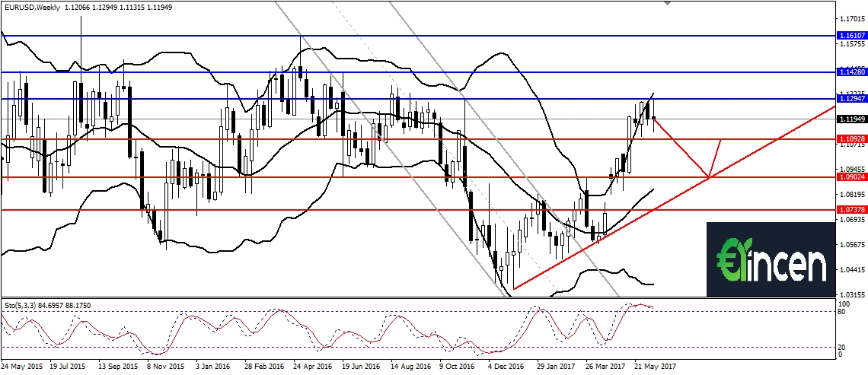Click the 1.05675 price axis value
The height and width of the screenshot is (375, 868).
tap(852, 244)
